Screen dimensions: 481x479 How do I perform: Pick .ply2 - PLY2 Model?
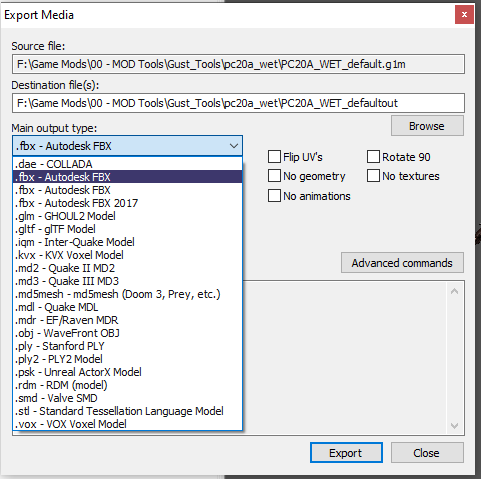point(127,359)
